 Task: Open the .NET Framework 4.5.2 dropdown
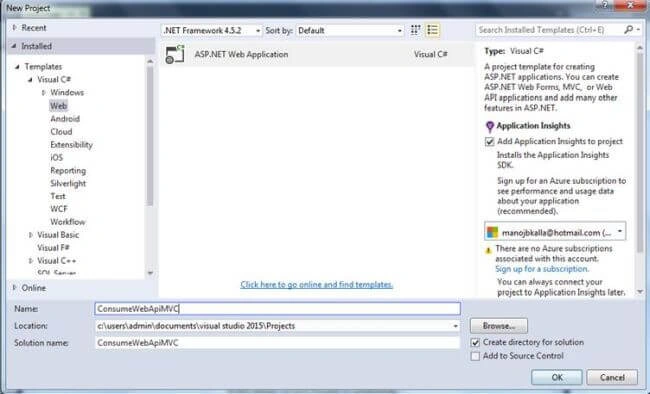coord(212,30)
